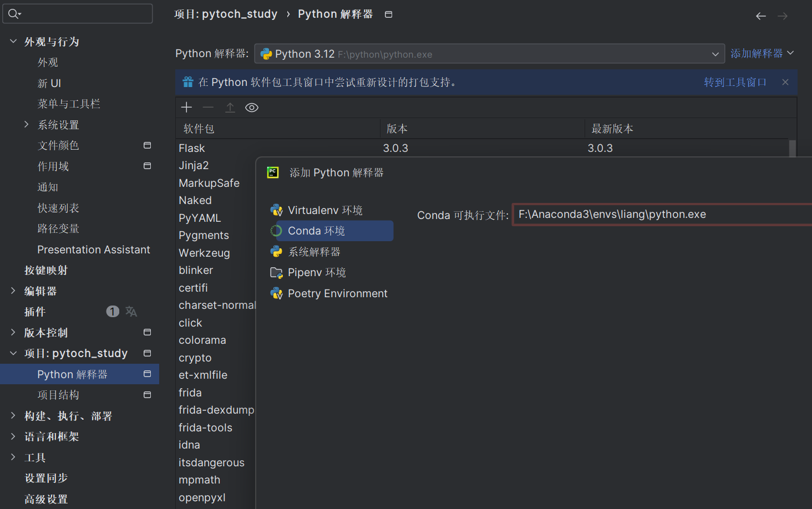Select the openpyxl package row
812x509 pixels.
point(216,497)
